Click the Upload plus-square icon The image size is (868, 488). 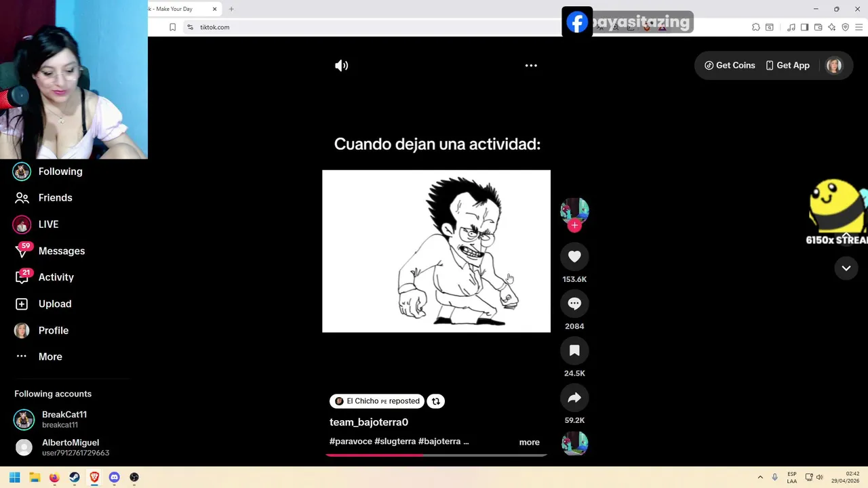click(22, 304)
